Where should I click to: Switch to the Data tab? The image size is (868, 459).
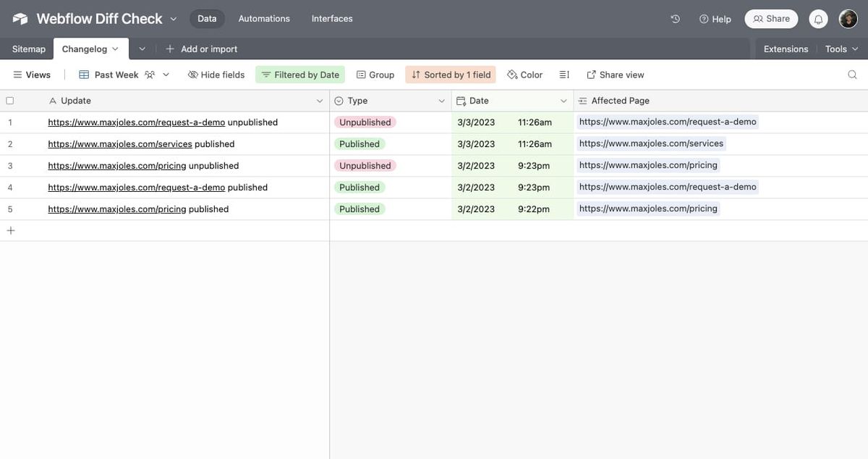tap(207, 19)
